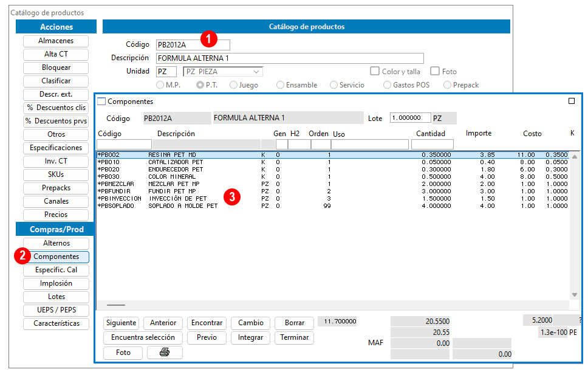Screen dimensions: 588x372
Task: Click the Cantidad entry field
Action: 432,145
